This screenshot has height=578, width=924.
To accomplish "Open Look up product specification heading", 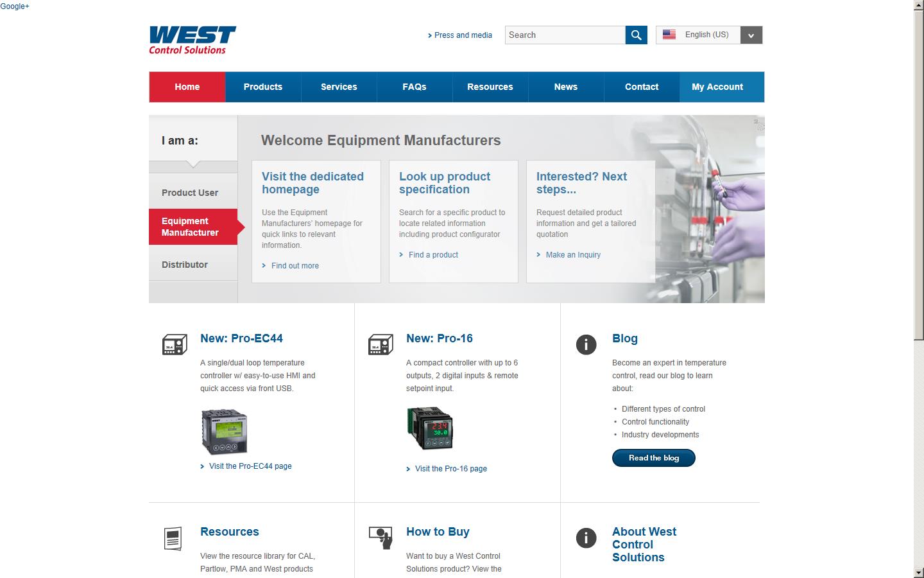I will 445,183.
